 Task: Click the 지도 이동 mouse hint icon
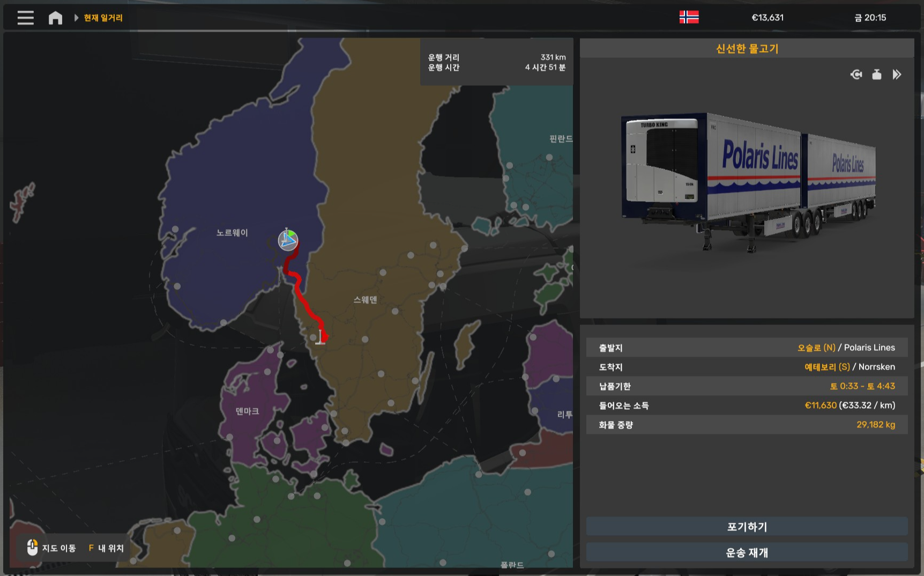pos(32,548)
